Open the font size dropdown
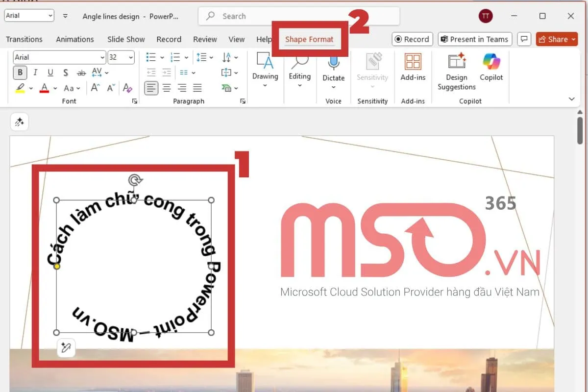Viewport: 588px width, 392px height. pyautogui.click(x=131, y=57)
